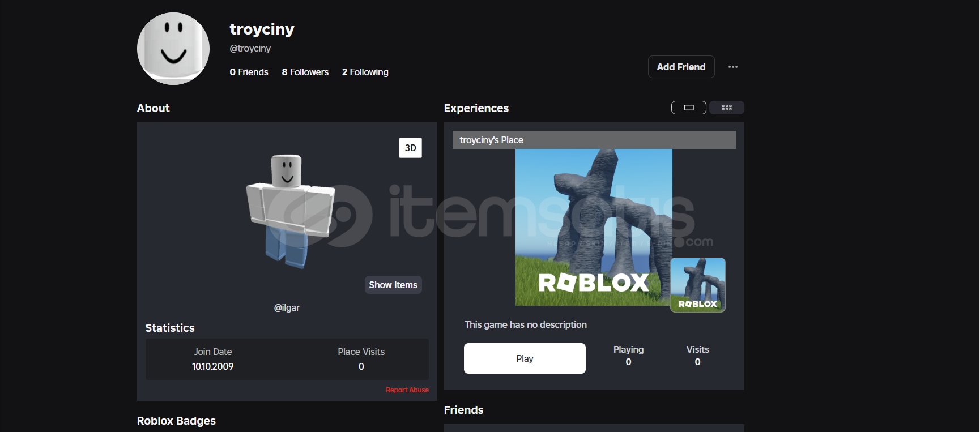Screen dimensions: 980x432
Task: Show the avatar's worn items
Action: tap(393, 285)
